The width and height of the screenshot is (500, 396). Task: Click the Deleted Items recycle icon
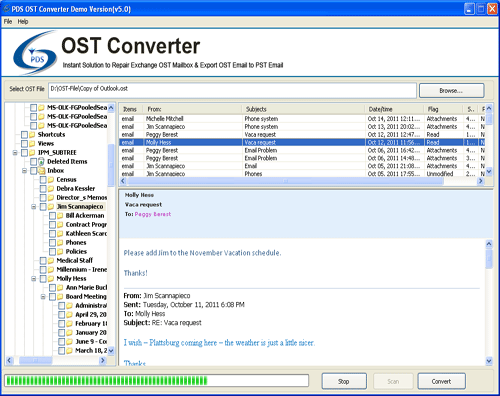point(41,162)
